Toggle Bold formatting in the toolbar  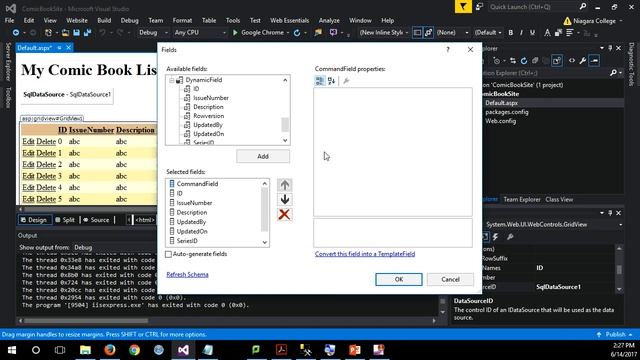[x=511, y=33]
